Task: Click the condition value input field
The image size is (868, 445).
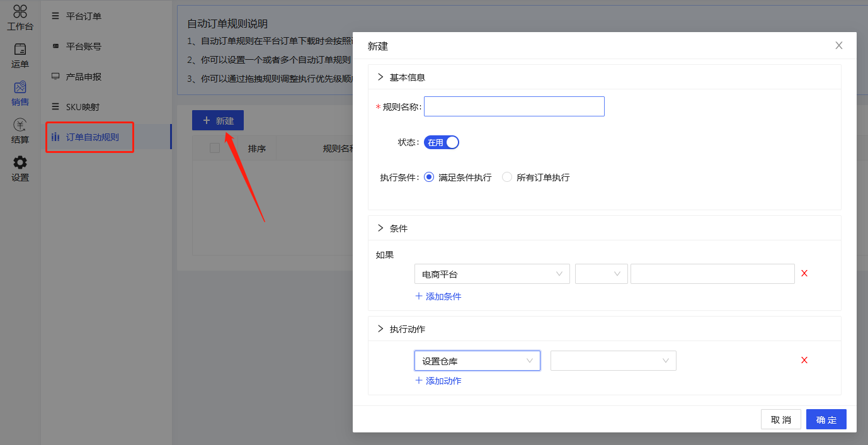Action: tap(712, 274)
